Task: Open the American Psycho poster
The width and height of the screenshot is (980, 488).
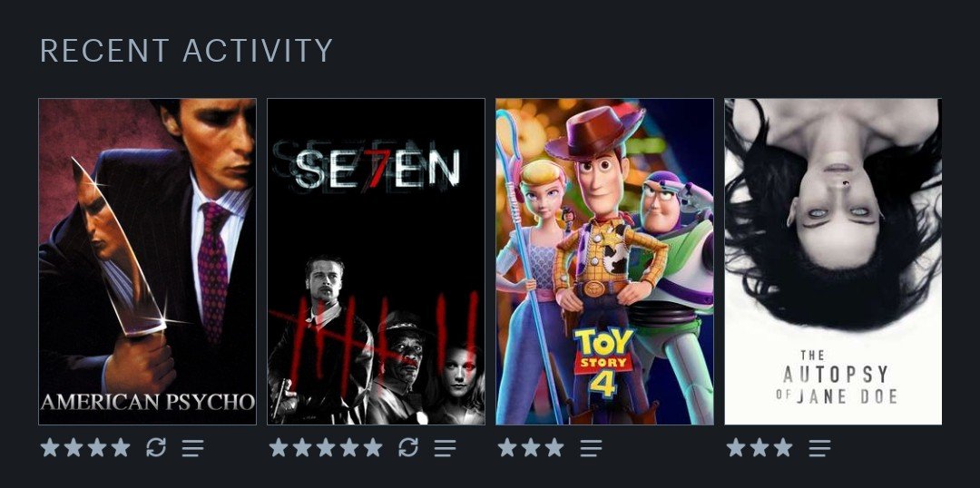Action: pos(148,262)
